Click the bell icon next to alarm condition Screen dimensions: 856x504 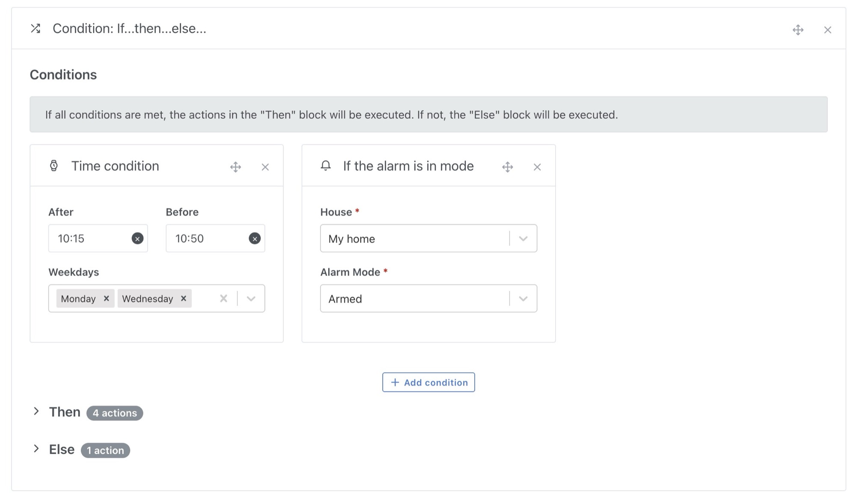click(325, 166)
